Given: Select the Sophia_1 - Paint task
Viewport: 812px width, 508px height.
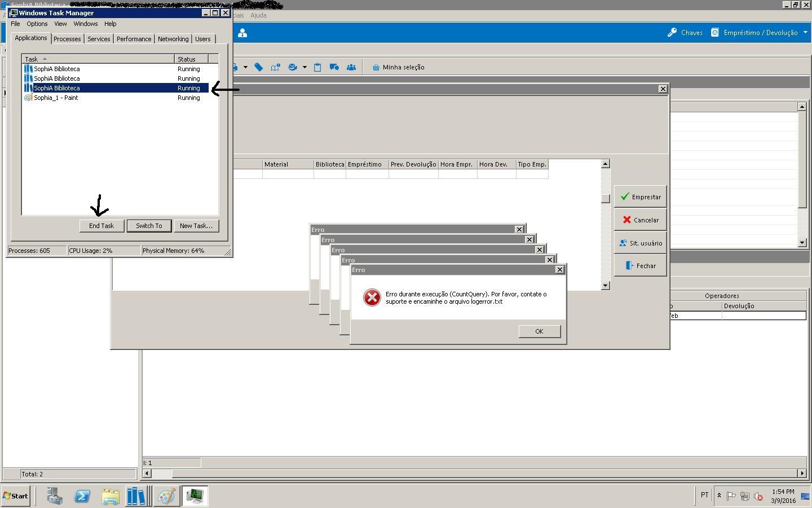Looking at the screenshot, I should point(116,98).
